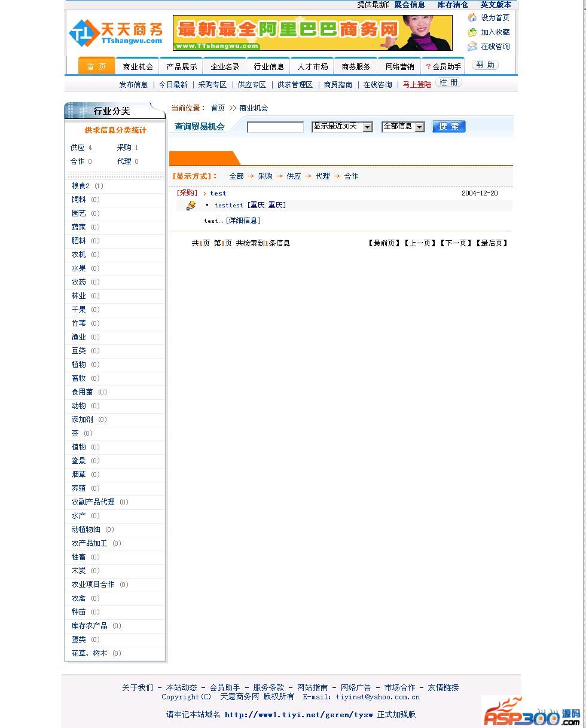Click the pencil icon beside testtest entry

click(x=191, y=206)
